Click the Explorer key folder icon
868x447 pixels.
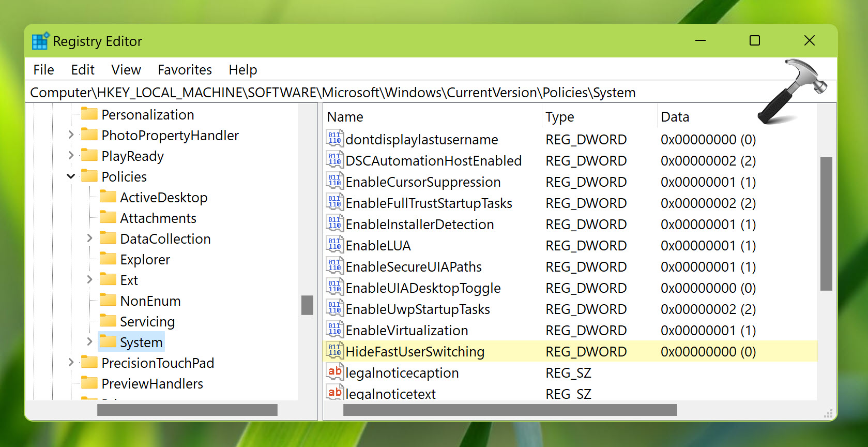pyautogui.click(x=108, y=259)
